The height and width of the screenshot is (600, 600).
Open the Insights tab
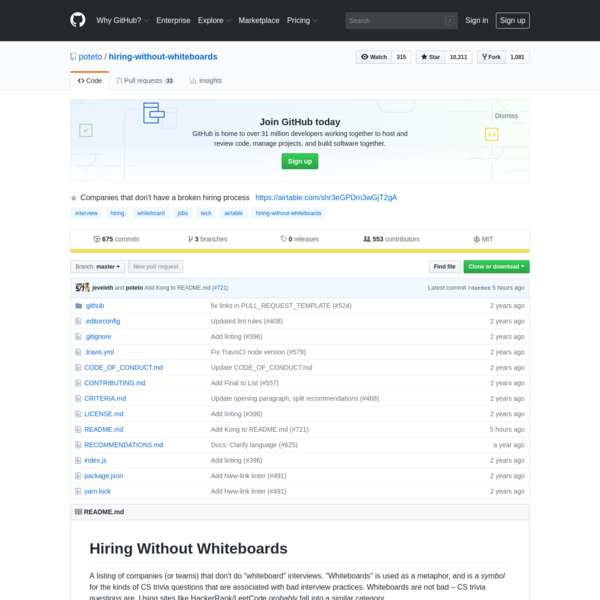pyautogui.click(x=205, y=81)
